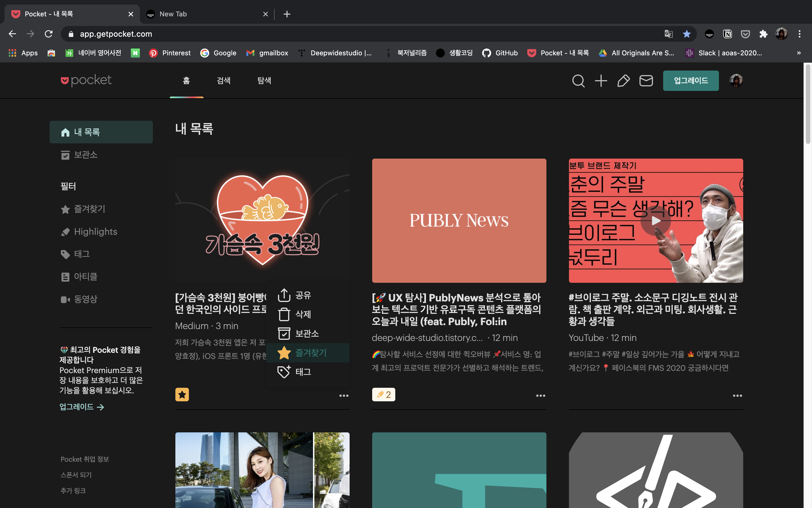Click the green 업그레이드 button
The height and width of the screenshot is (508, 812).
pos(691,81)
